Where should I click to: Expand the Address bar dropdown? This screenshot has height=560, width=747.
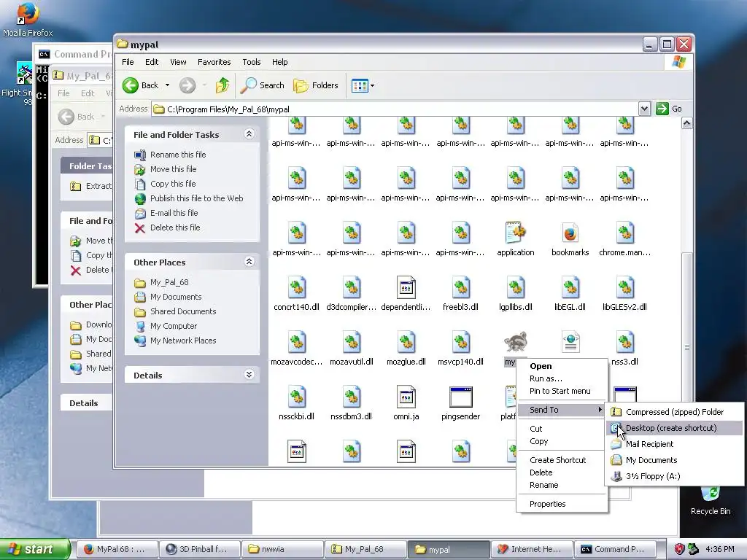click(x=644, y=109)
